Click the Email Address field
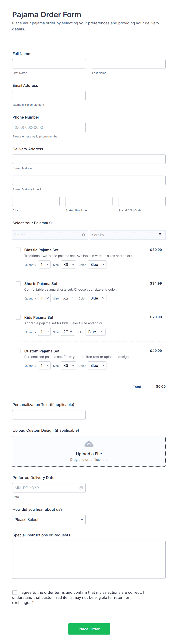Screen dimensions: 176x644 click(49, 95)
